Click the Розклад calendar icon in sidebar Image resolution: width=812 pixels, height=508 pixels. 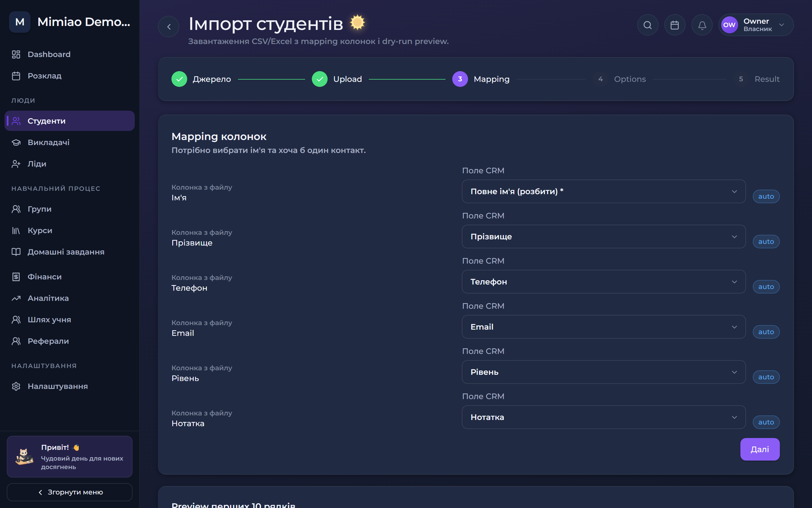point(16,76)
